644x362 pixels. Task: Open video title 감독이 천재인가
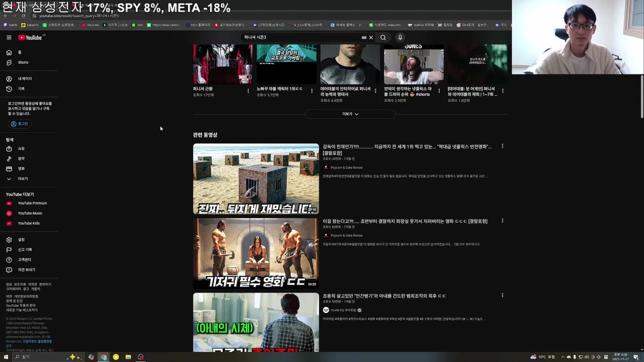(407, 149)
